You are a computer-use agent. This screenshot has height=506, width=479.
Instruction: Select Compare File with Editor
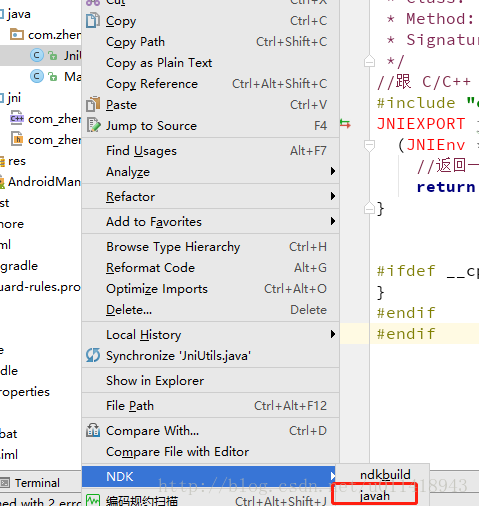point(211,452)
